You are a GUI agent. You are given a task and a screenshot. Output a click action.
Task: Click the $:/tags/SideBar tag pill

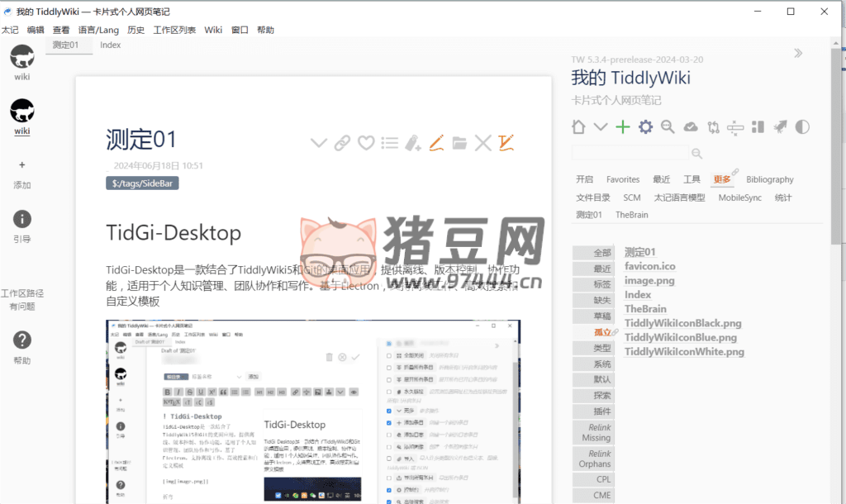[x=142, y=183]
